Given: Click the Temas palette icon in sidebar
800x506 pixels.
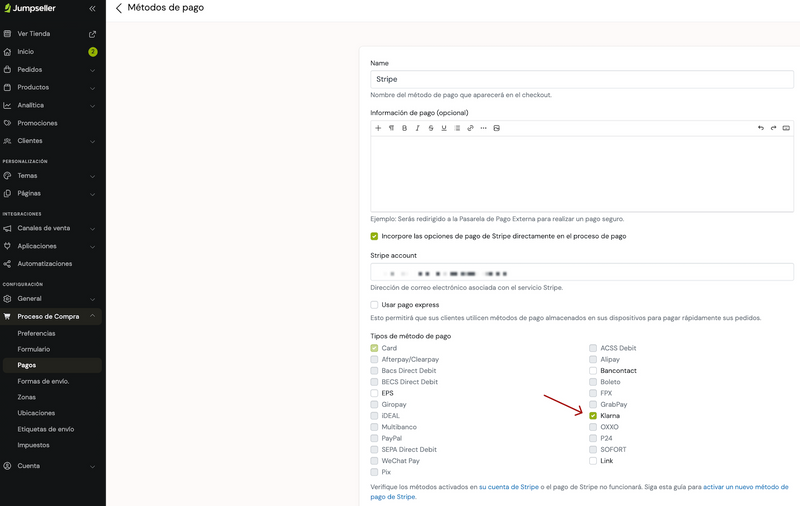Looking at the screenshot, I should pyautogui.click(x=7, y=175).
